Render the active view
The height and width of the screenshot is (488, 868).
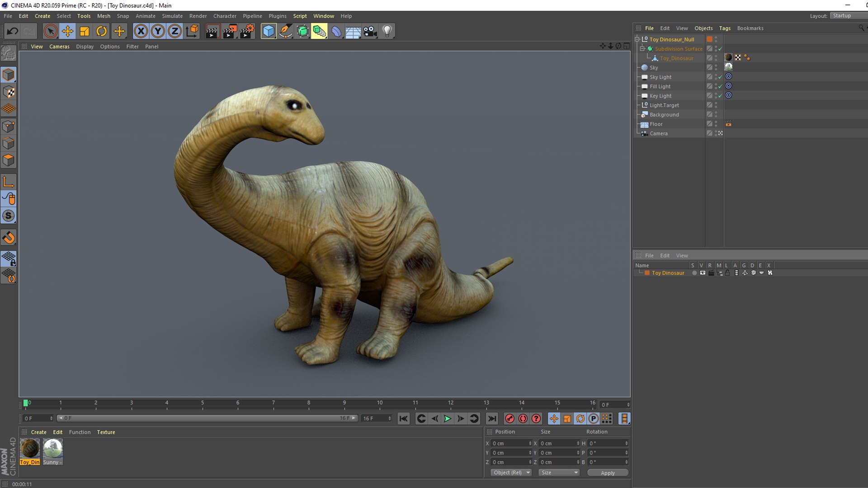(212, 31)
